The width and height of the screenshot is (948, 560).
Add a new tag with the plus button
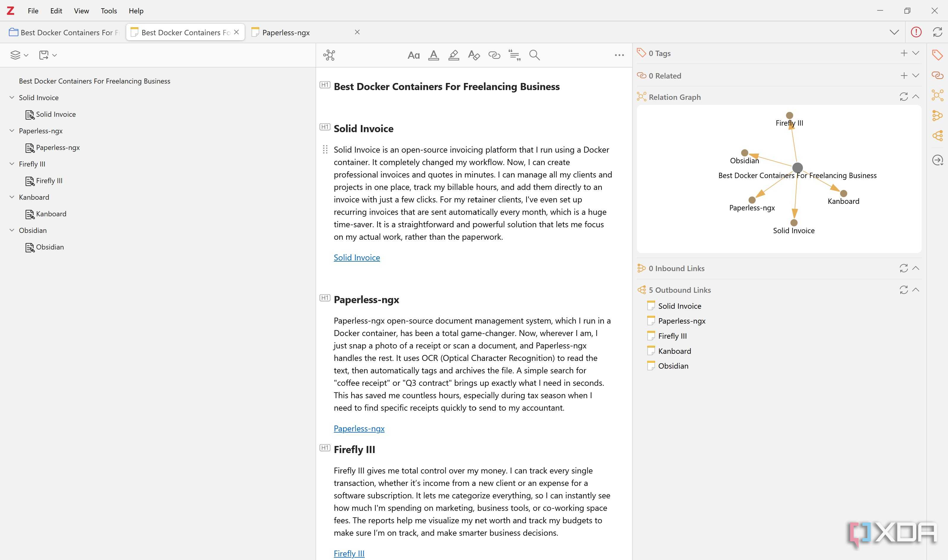904,53
